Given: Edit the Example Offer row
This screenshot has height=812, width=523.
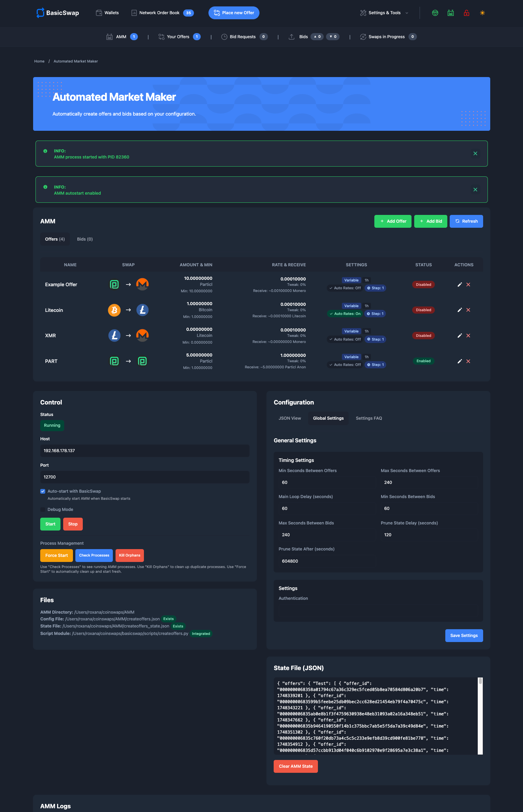Looking at the screenshot, I should click(x=459, y=285).
